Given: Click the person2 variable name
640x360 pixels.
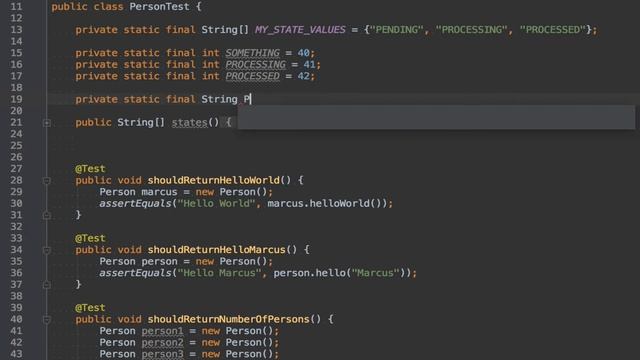Looking at the screenshot, I should tap(162, 342).
